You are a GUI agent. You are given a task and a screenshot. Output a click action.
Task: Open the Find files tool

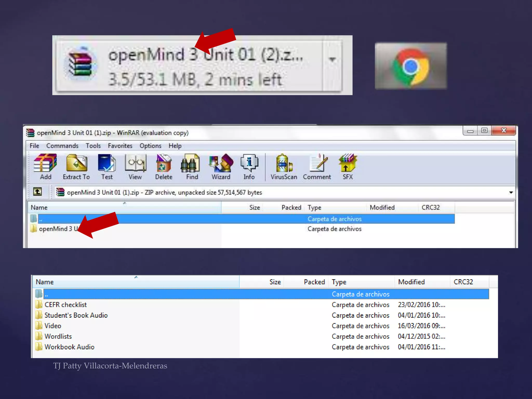point(192,166)
